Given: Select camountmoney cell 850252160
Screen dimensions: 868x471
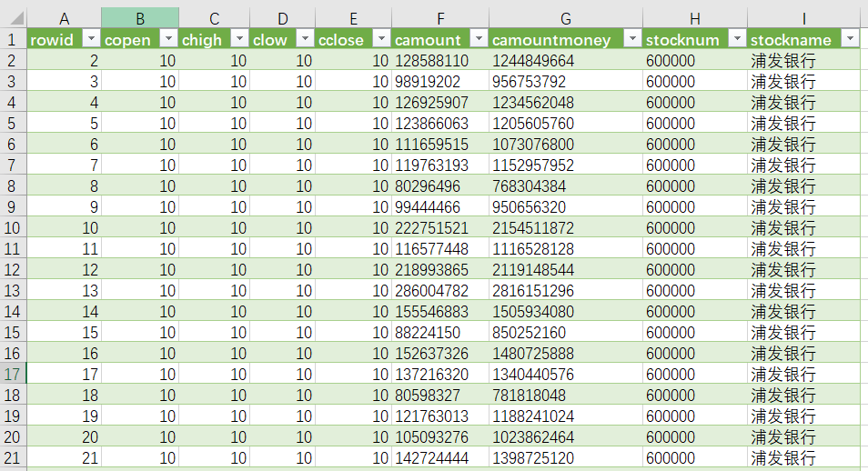Looking at the screenshot, I should [x=566, y=332].
